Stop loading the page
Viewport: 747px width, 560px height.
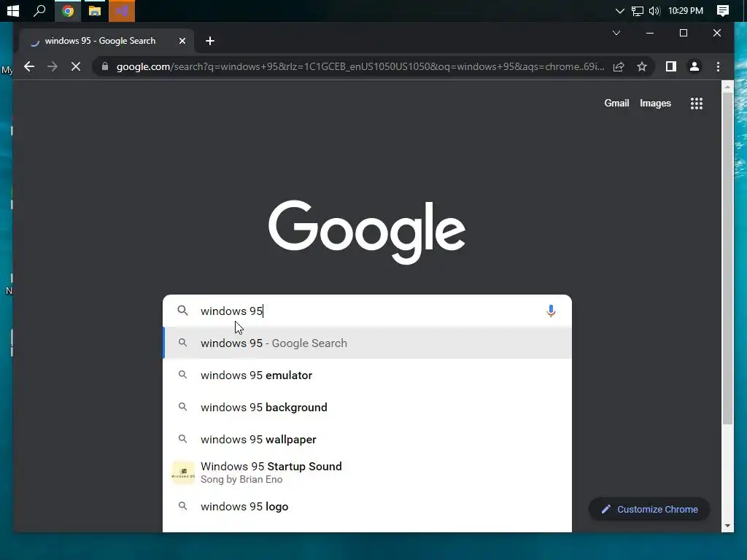point(76,66)
